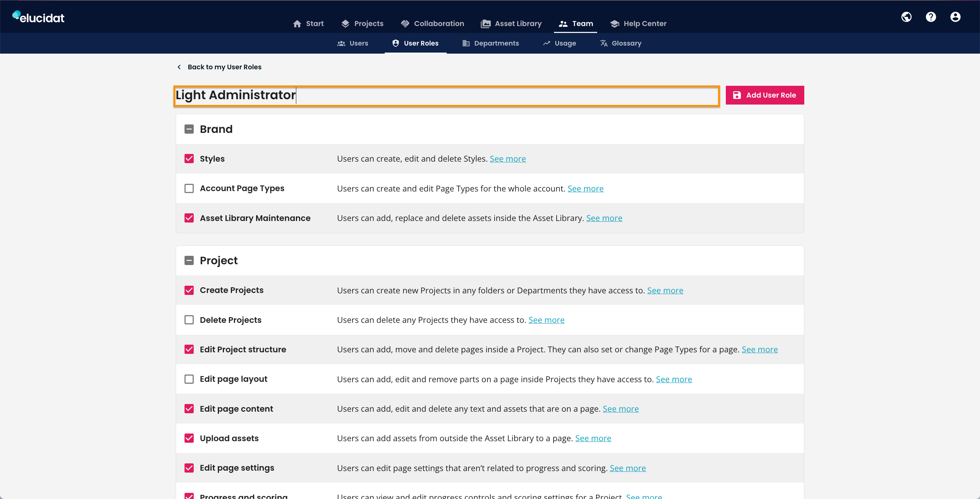Click the Usage trend icon

coord(547,43)
